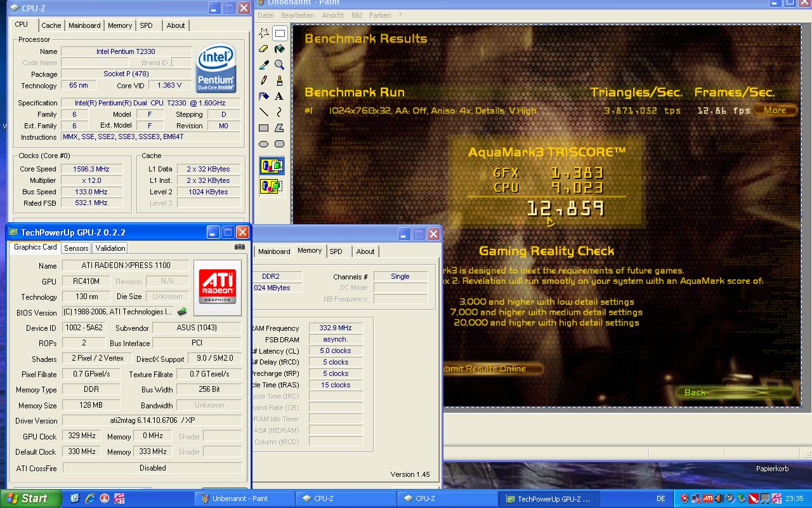Click the GPU-Z BIOS save chip icon
812x508 pixels.
click(182, 312)
